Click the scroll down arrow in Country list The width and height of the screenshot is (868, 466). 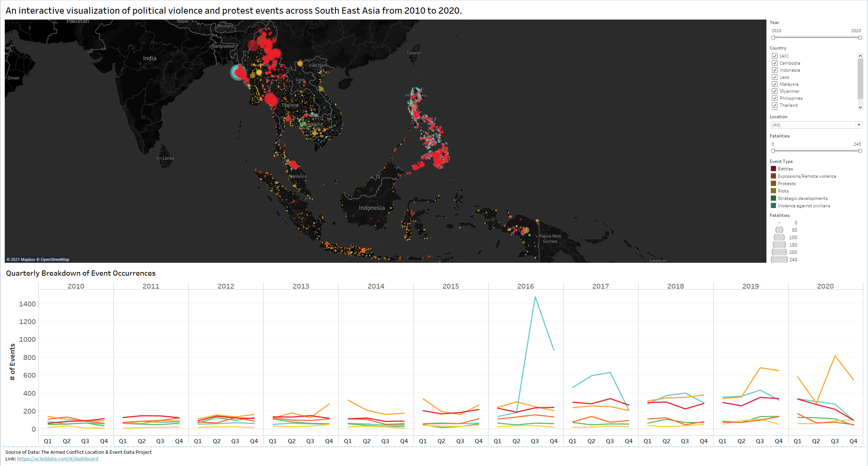point(860,108)
